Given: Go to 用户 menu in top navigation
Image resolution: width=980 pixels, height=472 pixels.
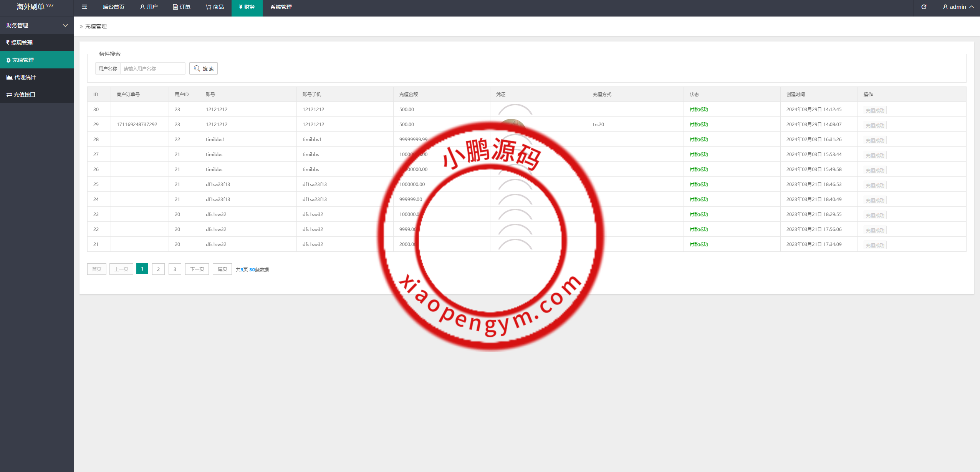Looking at the screenshot, I should 149,7.
